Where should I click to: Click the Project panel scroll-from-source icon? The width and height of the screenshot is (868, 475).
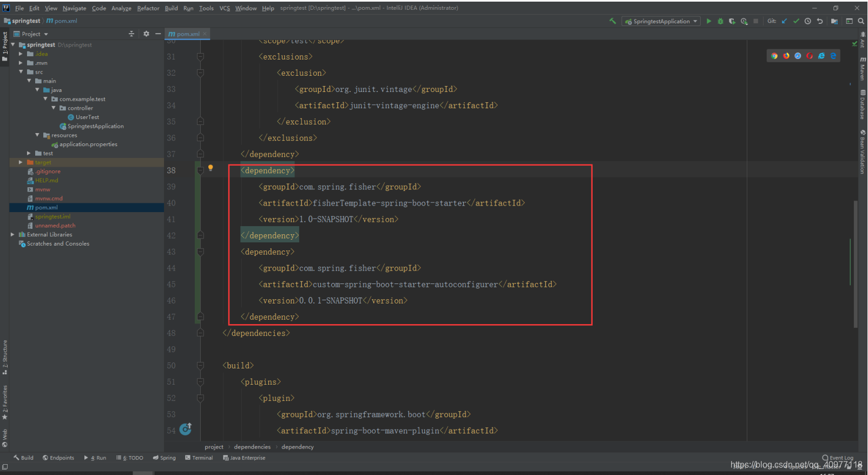[131, 34]
